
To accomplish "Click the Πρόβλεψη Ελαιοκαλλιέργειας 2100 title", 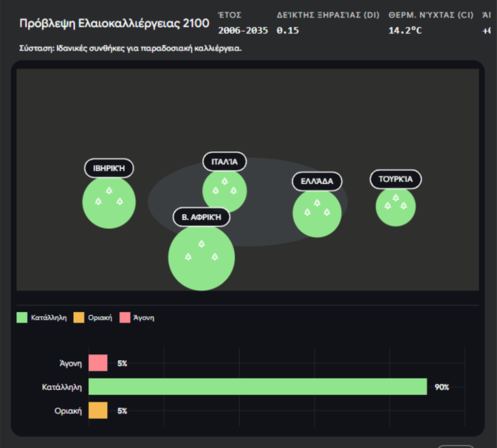I will [x=115, y=23].
